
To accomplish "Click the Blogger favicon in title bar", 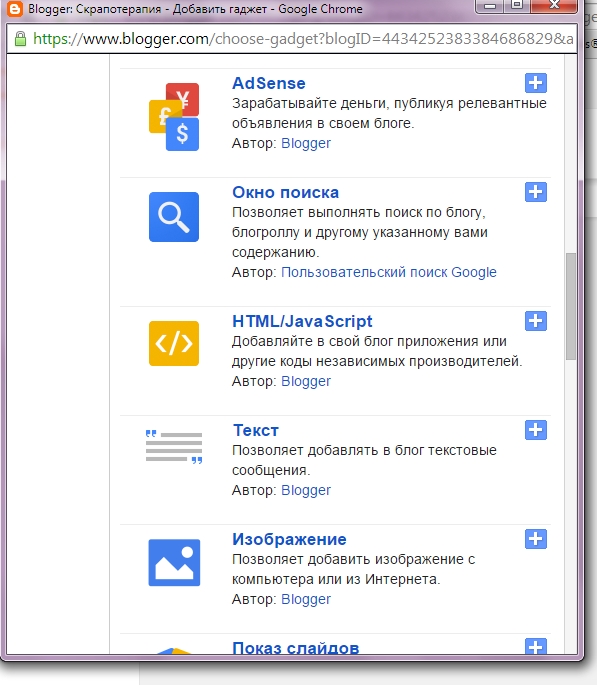I will pos(14,8).
